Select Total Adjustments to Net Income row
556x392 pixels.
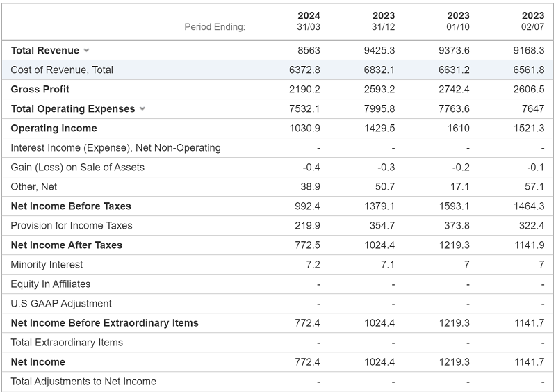coord(83,382)
